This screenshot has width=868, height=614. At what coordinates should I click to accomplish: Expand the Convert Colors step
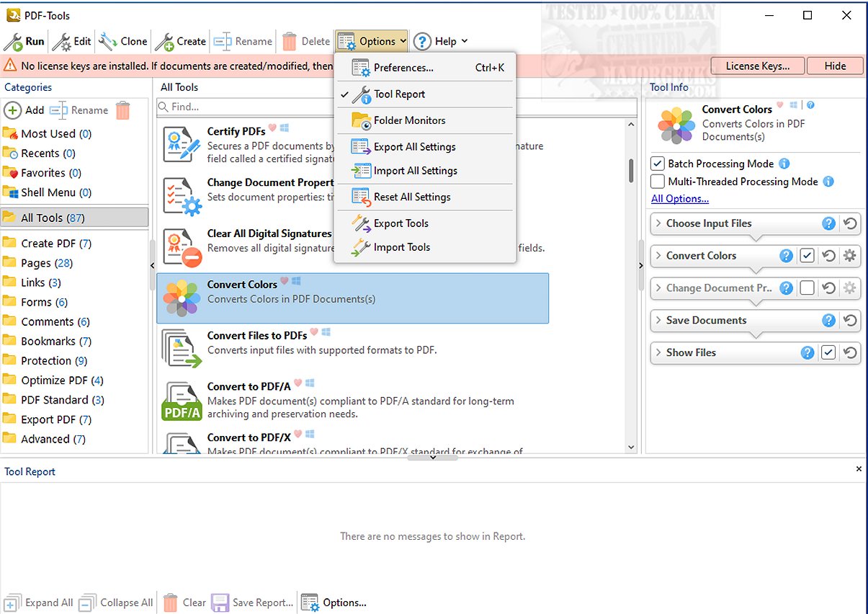pyautogui.click(x=658, y=256)
